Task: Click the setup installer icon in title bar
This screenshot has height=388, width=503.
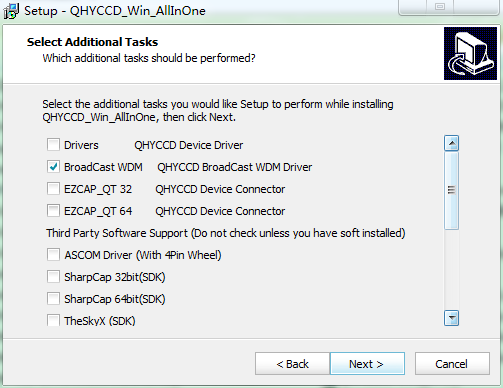Action: pos(11,11)
